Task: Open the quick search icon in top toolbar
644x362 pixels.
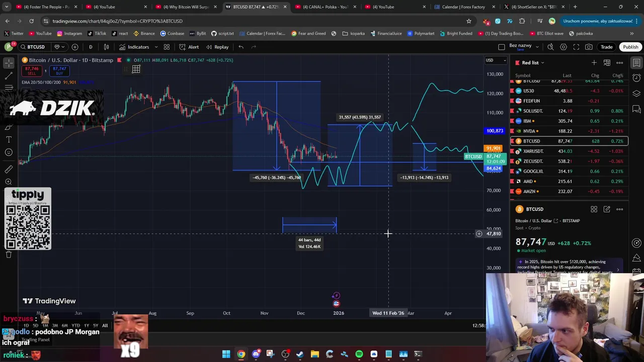Action: (x=550, y=47)
